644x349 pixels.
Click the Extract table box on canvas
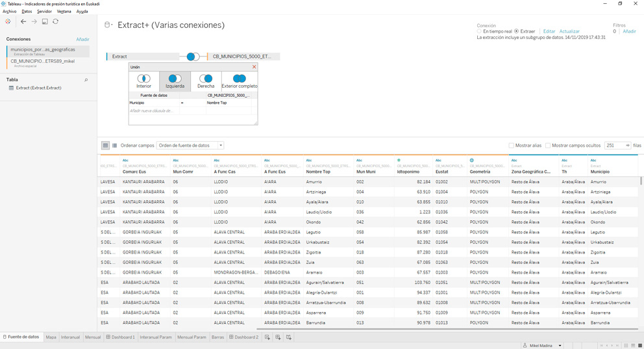point(143,57)
